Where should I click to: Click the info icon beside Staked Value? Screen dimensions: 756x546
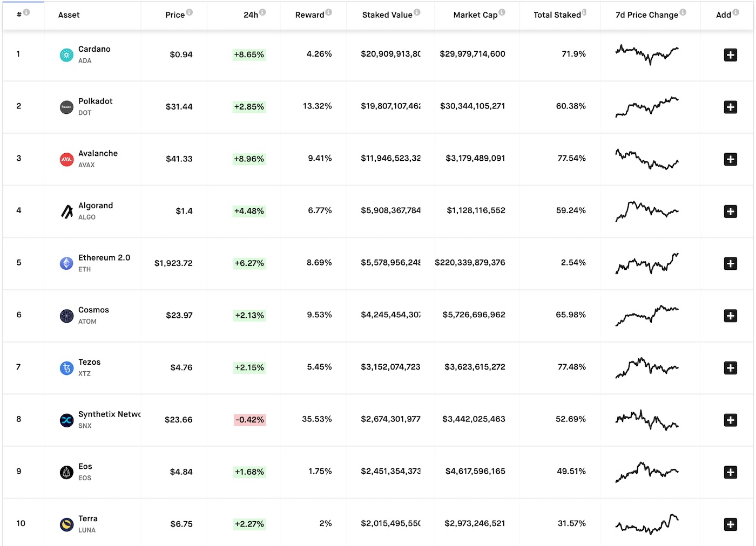417,12
